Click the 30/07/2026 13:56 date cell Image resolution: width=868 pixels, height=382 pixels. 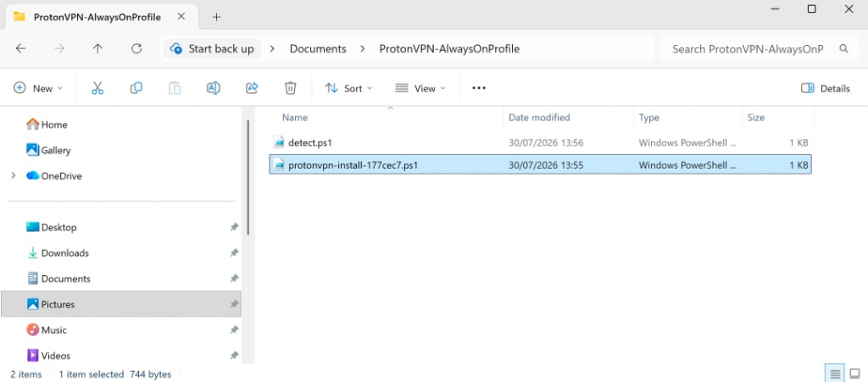[546, 142]
